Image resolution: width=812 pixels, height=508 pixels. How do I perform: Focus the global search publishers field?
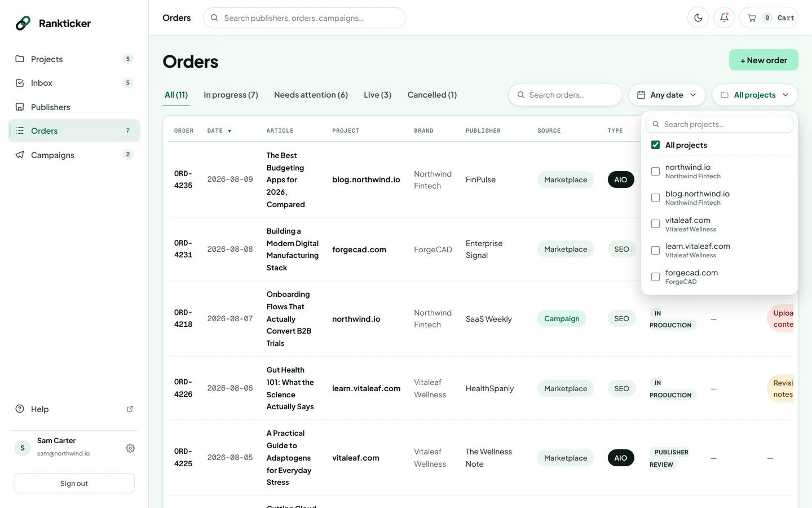304,18
